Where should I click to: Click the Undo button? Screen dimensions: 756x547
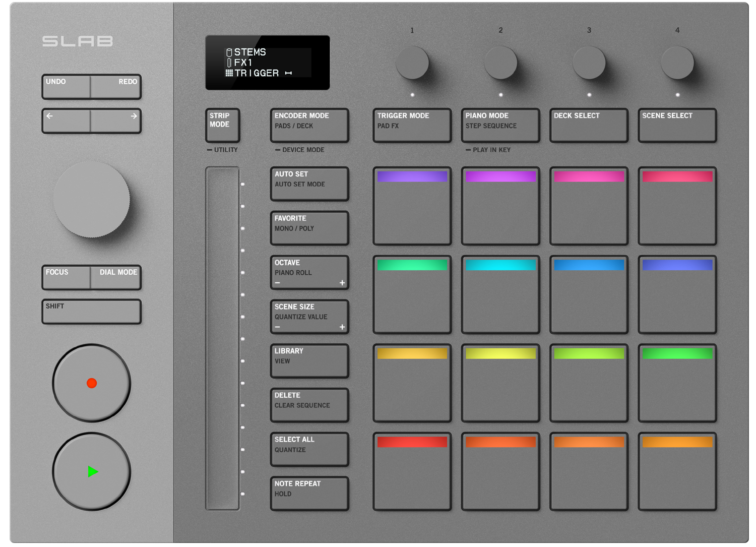coord(67,87)
